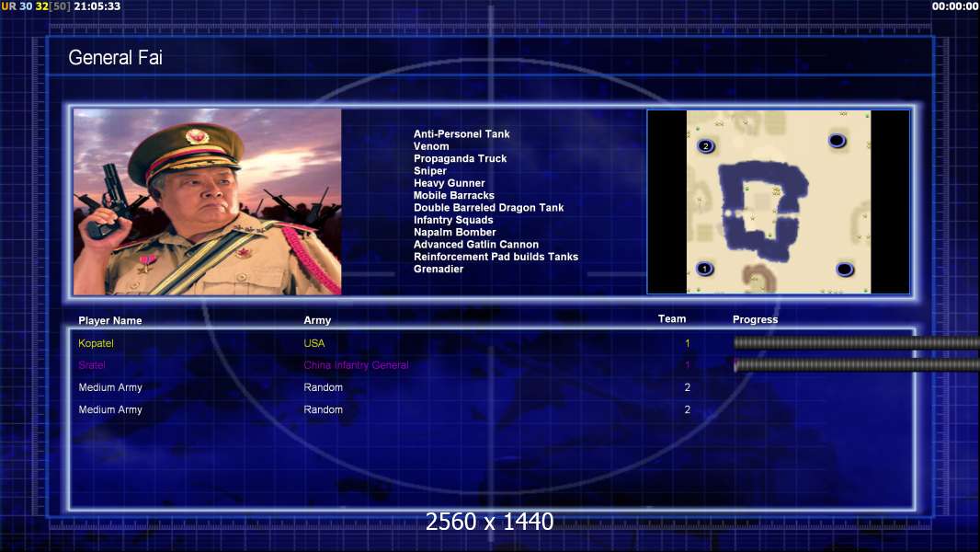The image size is (980, 552).
Task: Click the 'Army' column header
Action: (x=317, y=320)
